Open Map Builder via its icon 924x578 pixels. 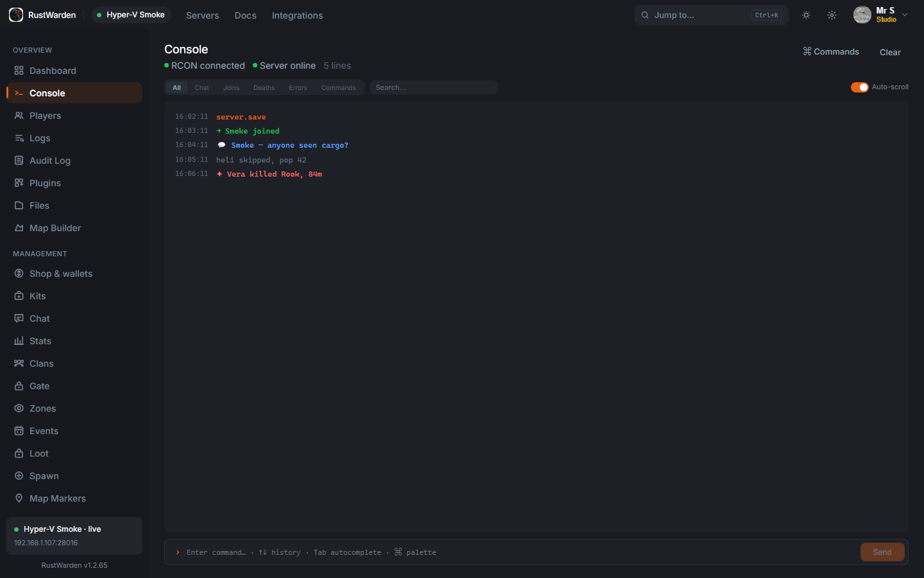click(x=19, y=228)
